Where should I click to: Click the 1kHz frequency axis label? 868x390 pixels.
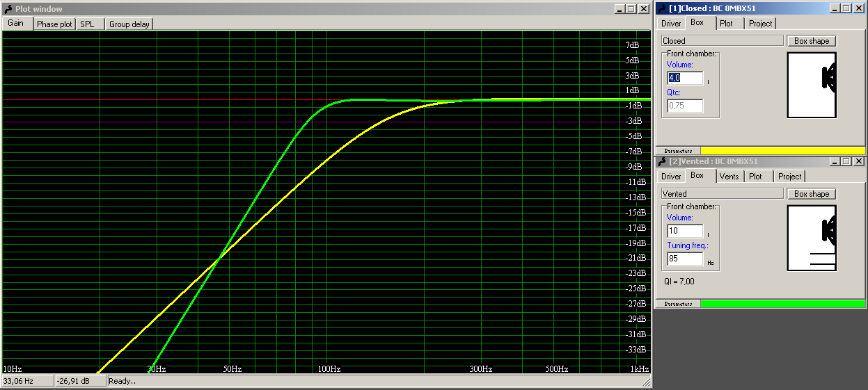click(640, 369)
